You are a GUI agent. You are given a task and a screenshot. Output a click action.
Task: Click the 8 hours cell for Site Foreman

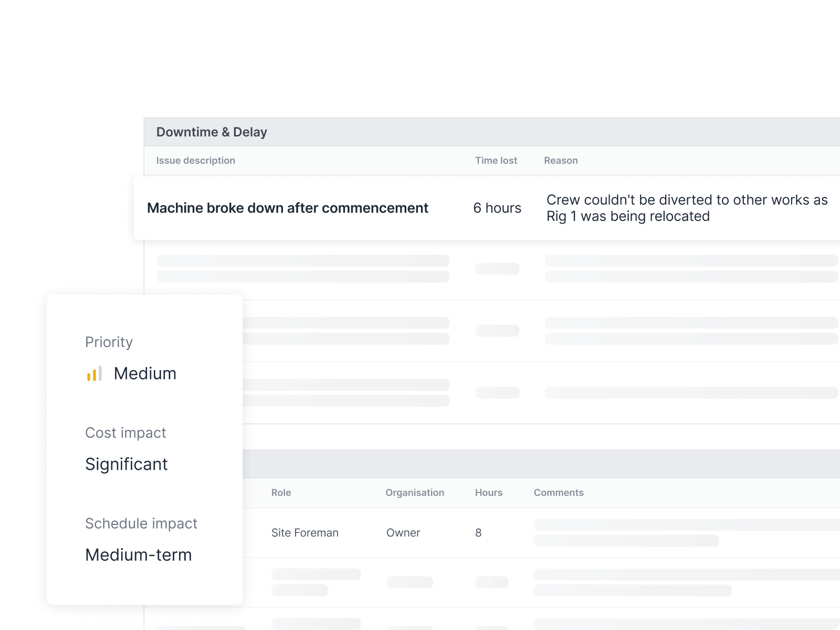coord(478,533)
